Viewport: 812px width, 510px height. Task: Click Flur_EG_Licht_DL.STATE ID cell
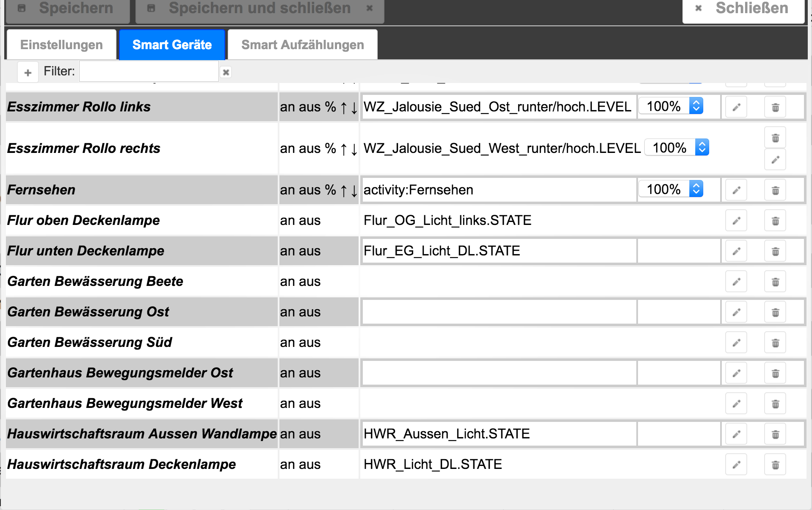tap(499, 251)
